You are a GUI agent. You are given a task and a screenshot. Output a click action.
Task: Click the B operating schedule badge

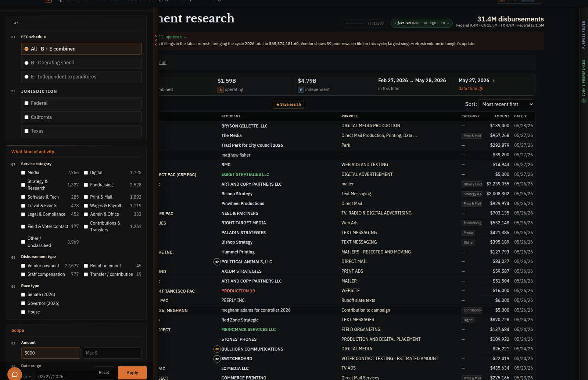click(x=220, y=90)
